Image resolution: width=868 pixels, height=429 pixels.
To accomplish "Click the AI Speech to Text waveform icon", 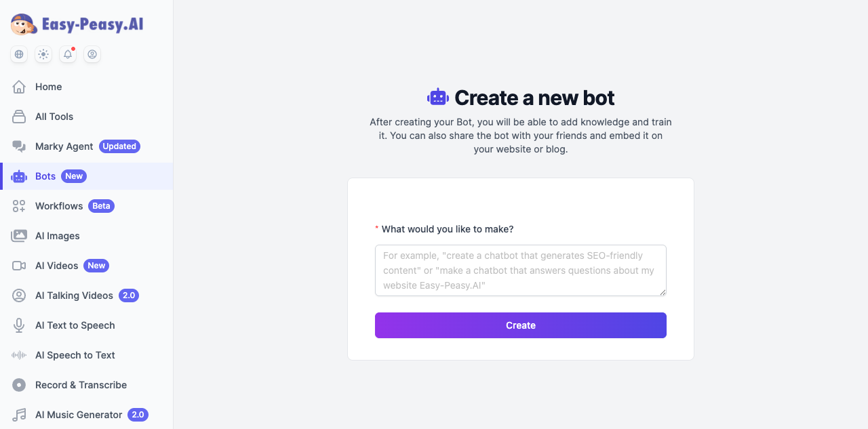I will pos(19,355).
